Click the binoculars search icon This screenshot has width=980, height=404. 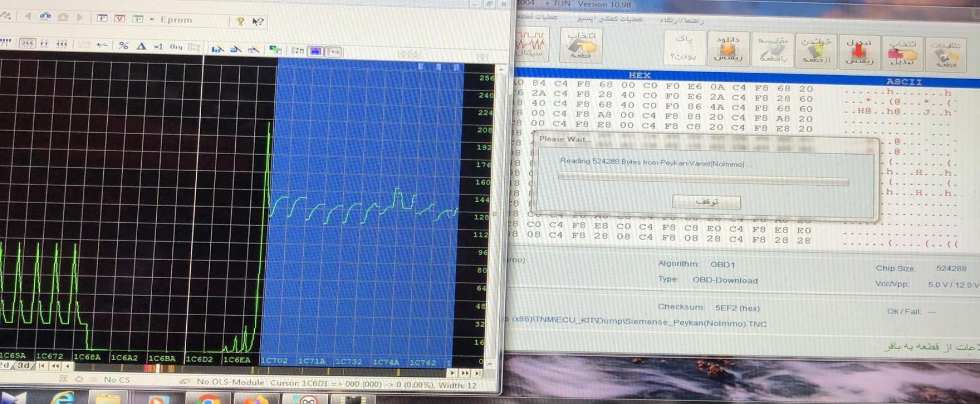pos(45,17)
